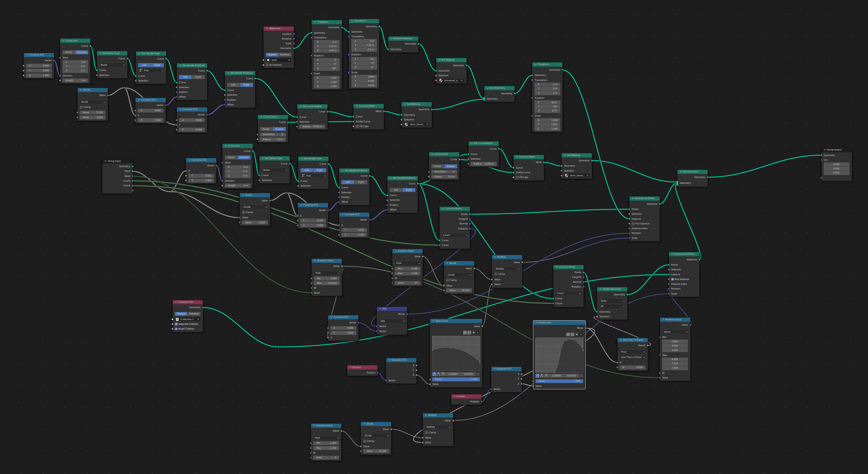The image size is (868, 474).
Task: Select Left in lower-right Set Handle Positions
Action: pyautogui.click(x=396, y=190)
